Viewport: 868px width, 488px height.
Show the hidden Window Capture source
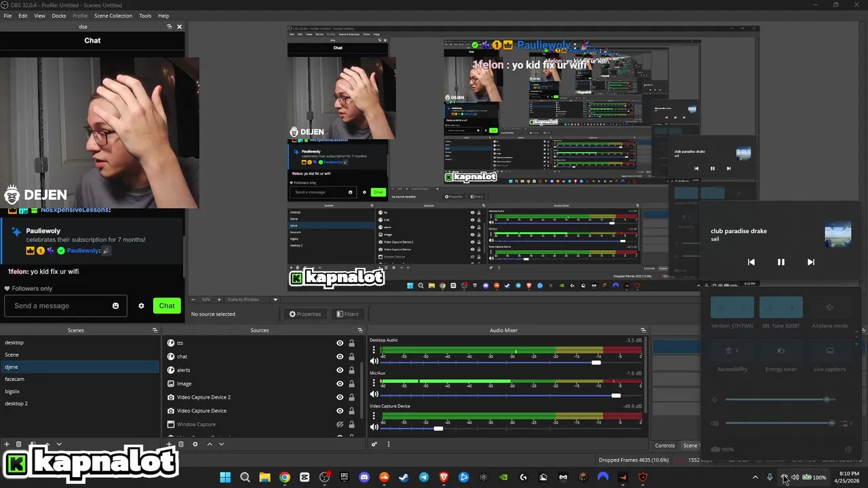[x=340, y=424]
